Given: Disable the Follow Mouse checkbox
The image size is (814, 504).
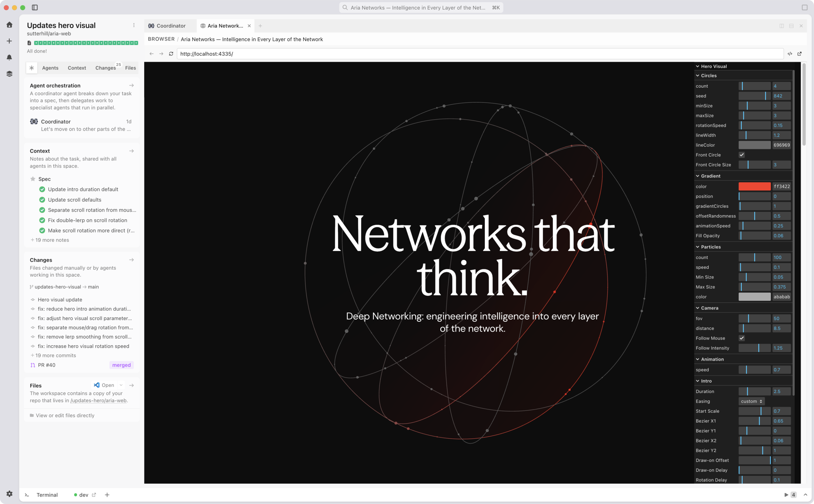Looking at the screenshot, I should [741, 338].
